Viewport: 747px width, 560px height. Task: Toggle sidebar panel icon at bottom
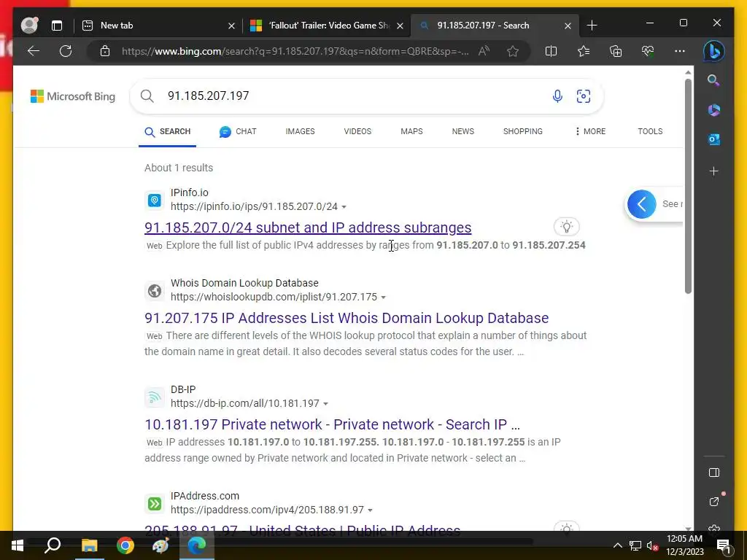pos(713,472)
